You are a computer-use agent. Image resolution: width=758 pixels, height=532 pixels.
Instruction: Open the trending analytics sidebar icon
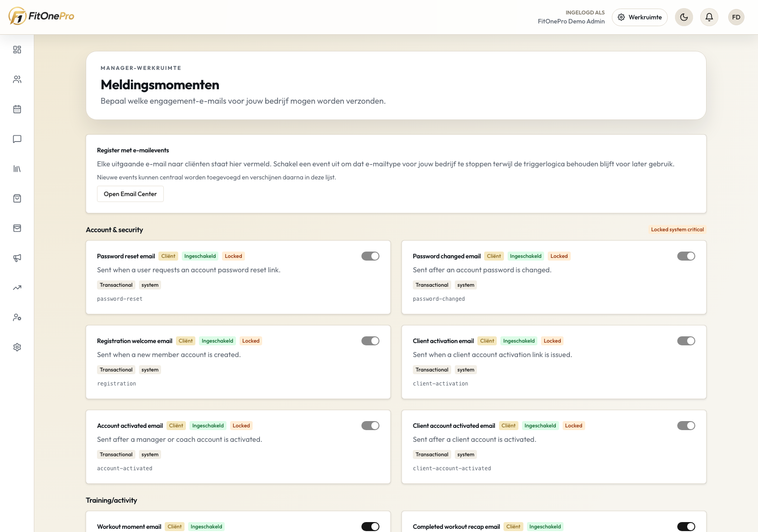point(17,288)
